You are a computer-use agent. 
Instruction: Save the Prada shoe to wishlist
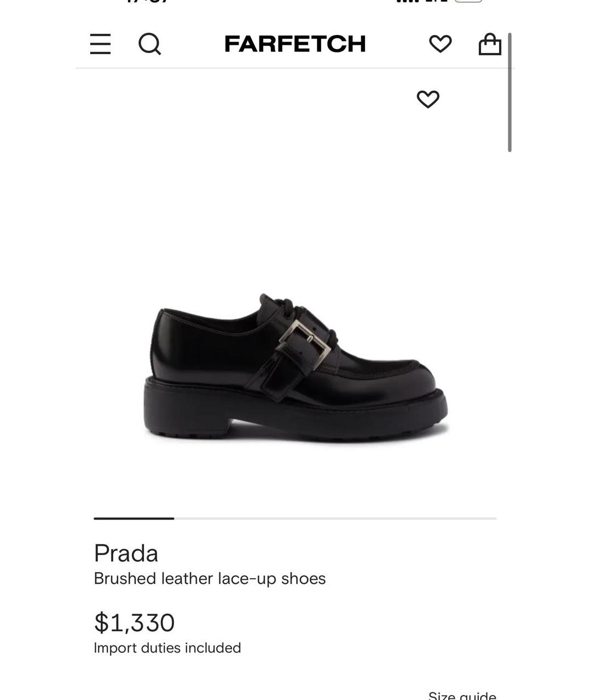pos(428,99)
